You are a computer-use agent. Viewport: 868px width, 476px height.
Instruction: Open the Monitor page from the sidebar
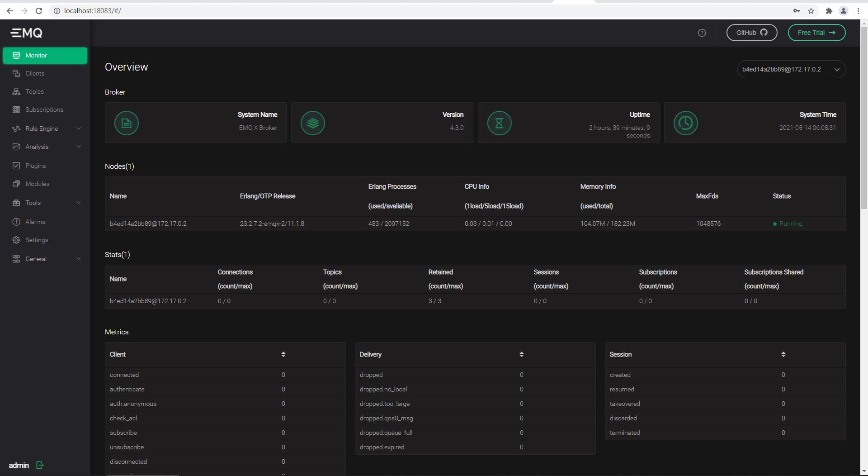click(x=45, y=55)
